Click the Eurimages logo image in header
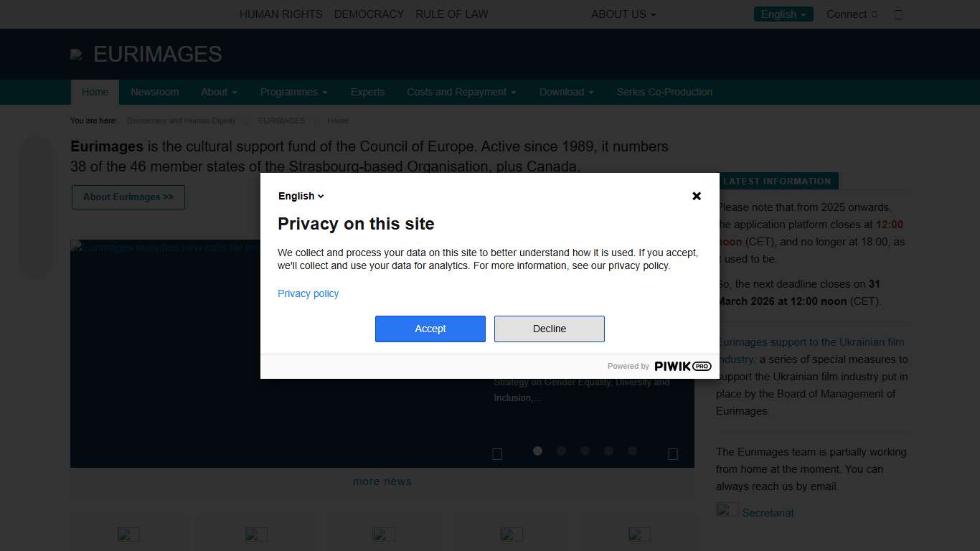 (x=76, y=55)
